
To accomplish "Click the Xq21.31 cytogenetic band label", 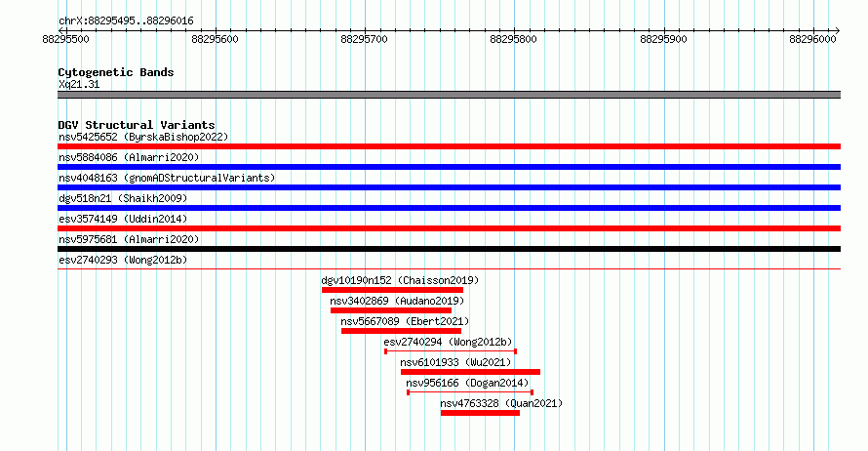I will (x=79, y=84).
